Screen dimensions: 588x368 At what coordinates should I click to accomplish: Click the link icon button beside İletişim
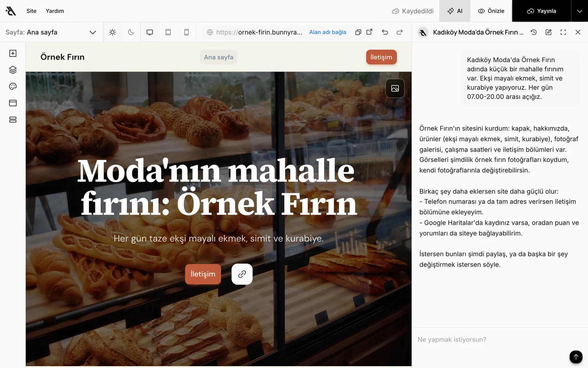pyautogui.click(x=242, y=274)
